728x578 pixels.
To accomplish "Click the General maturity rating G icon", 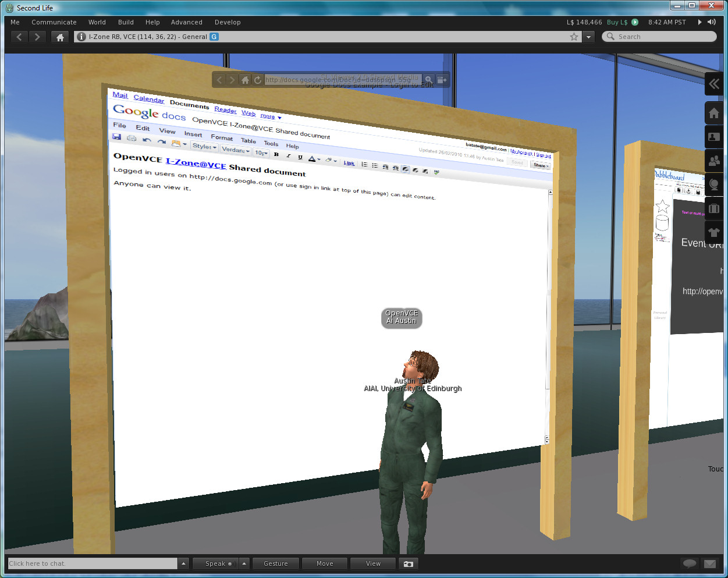I will point(214,37).
